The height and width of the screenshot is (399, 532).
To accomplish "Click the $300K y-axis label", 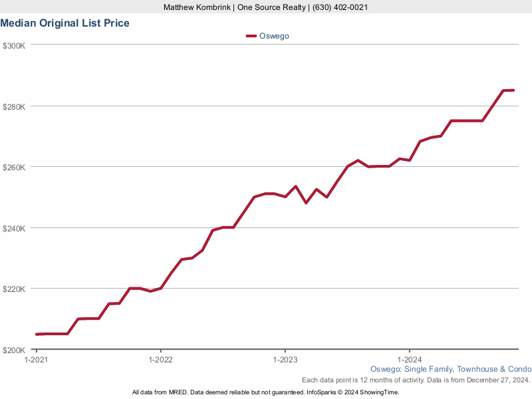I will click(x=14, y=45).
